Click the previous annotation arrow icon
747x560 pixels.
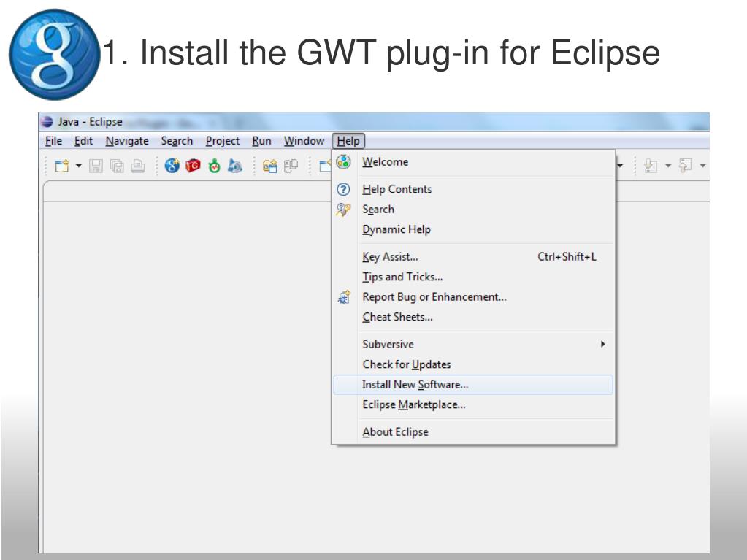pyautogui.click(x=685, y=166)
